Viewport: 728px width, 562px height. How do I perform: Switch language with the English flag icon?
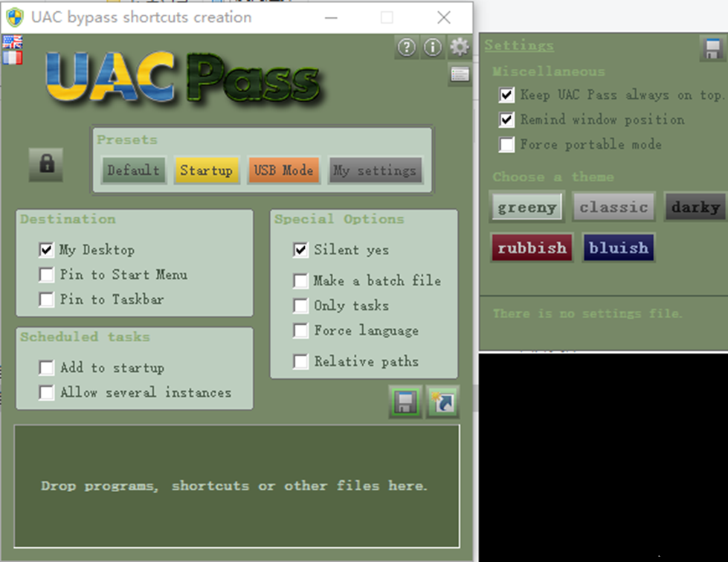click(13, 42)
